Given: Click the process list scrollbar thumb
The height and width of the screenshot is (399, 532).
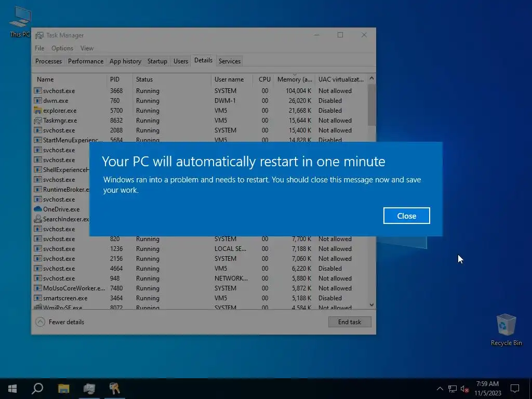Looking at the screenshot, I should [x=371, y=104].
